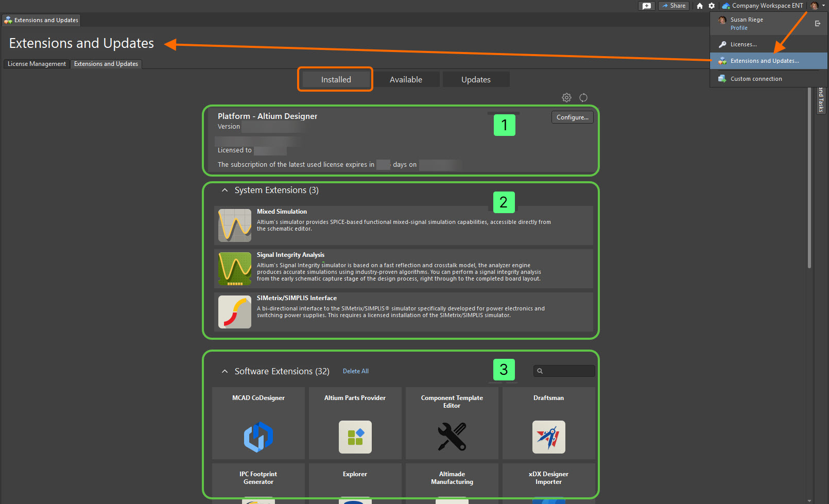The height and width of the screenshot is (504, 829).
Task: Click the Platform - Altium Designer heading
Action: click(x=267, y=116)
